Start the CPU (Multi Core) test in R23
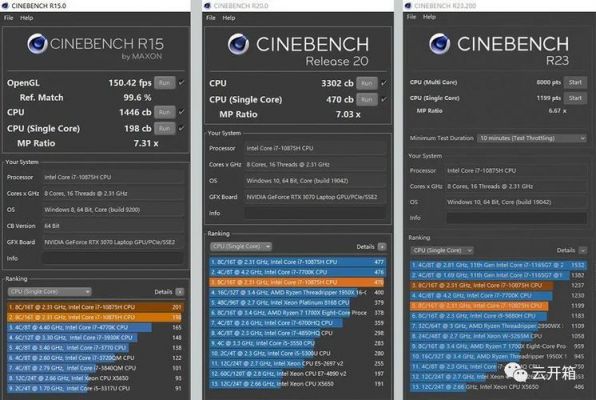Viewport: 596px width, 400px height. (575, 82)
